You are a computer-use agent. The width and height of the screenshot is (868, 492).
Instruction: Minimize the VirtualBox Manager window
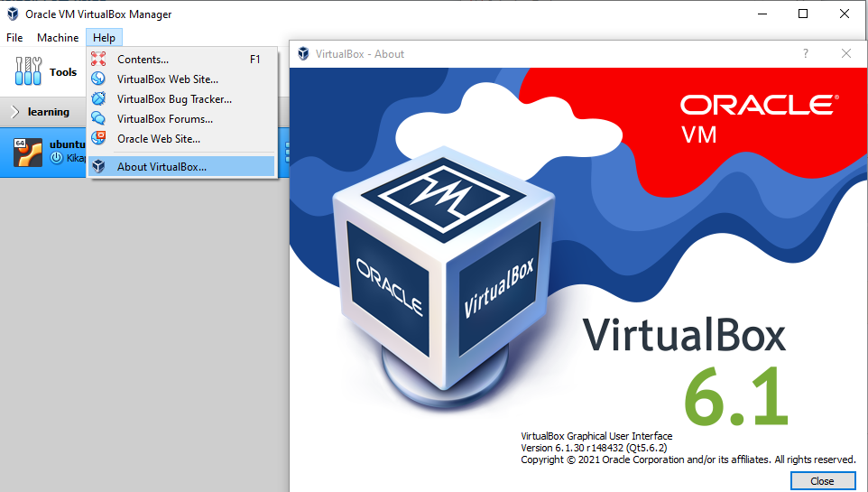click(762, 14)
